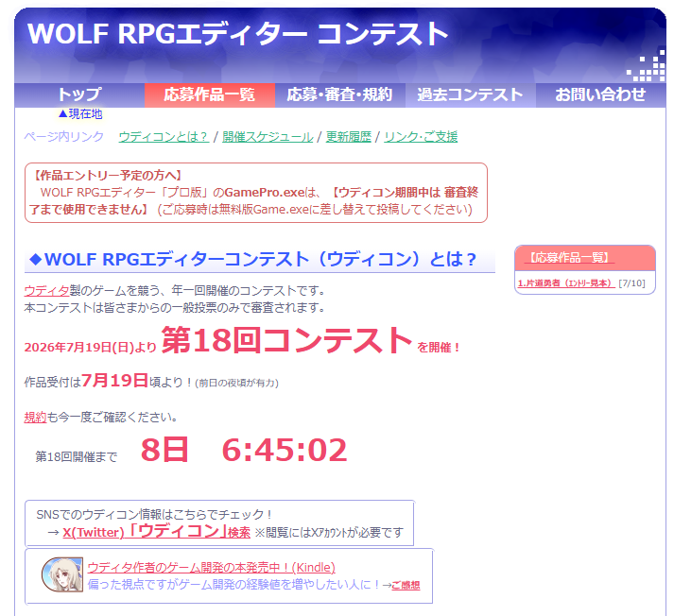Viewport: 674px width, 616px height.
Task: Click the 【作品エントリー予定の方へ】 notice heading
Action: point(108,176)
